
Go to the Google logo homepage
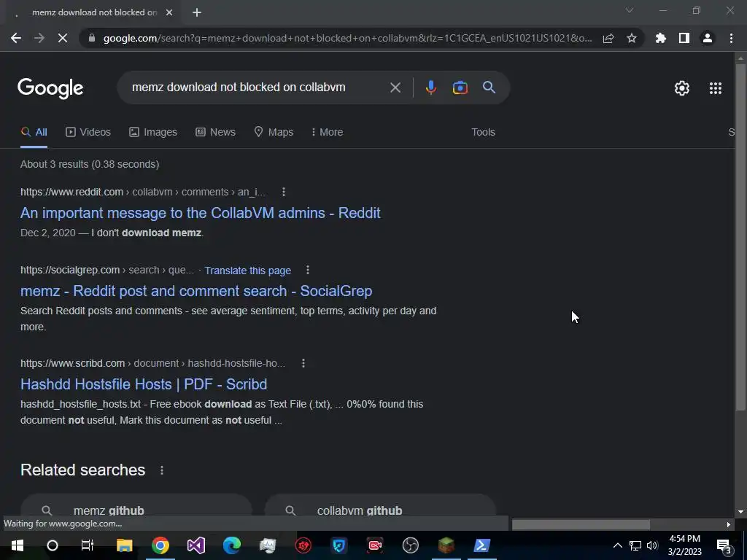50,88
